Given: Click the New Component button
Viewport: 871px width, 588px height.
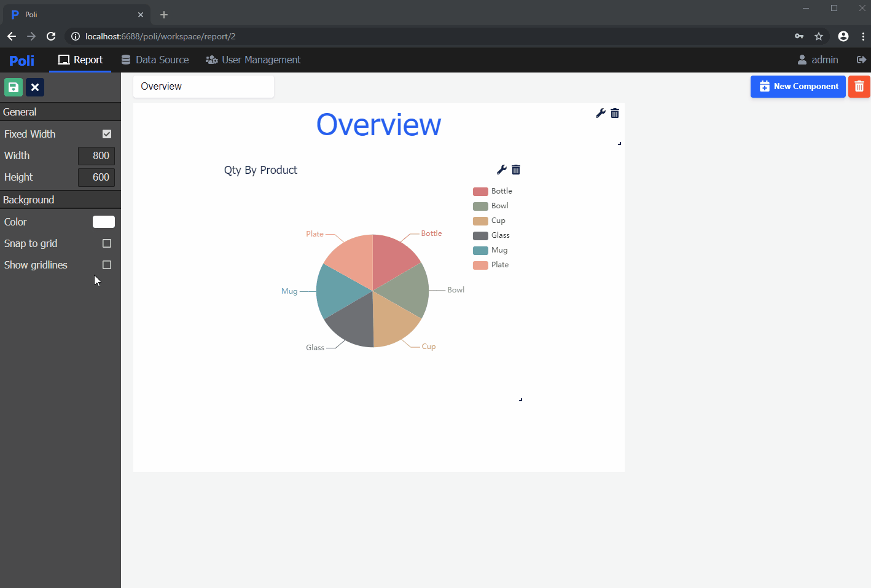Looking at the screenshot, I should point(798,87).
